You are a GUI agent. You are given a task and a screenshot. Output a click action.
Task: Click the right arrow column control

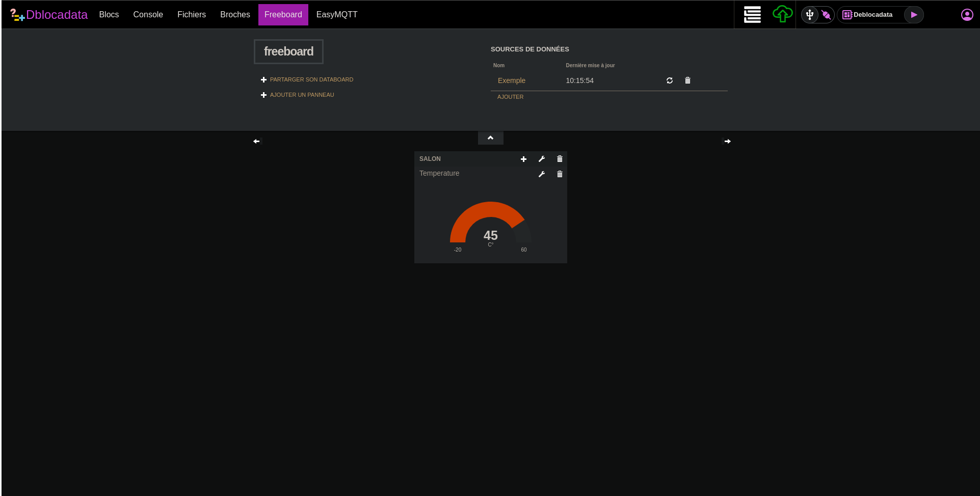pyautogui.click(x=727, y=142)
